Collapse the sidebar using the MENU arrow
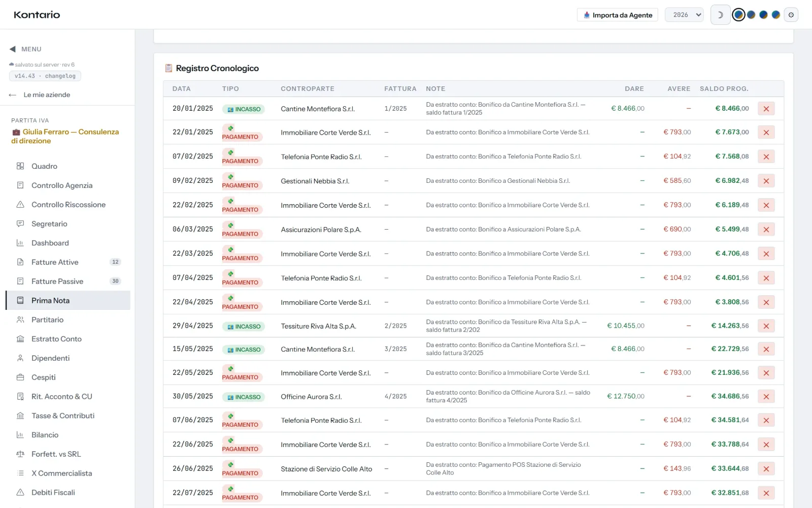The image size is (812, 508). tap(13, 49)
